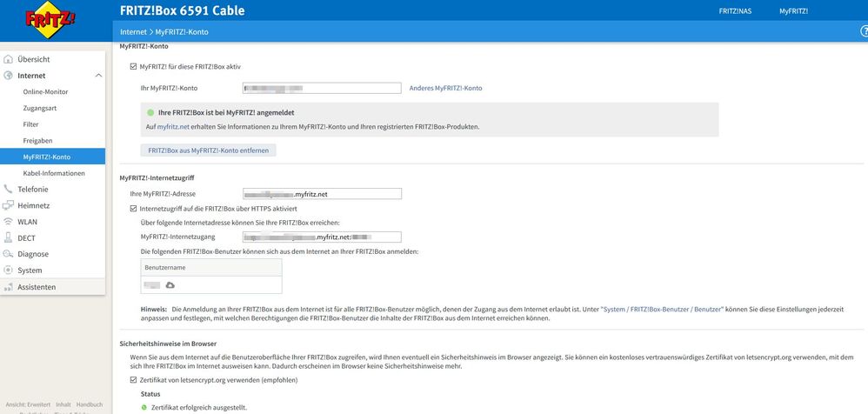
Task: Open 'Handbuch' footer link
Action: [90, 404]
